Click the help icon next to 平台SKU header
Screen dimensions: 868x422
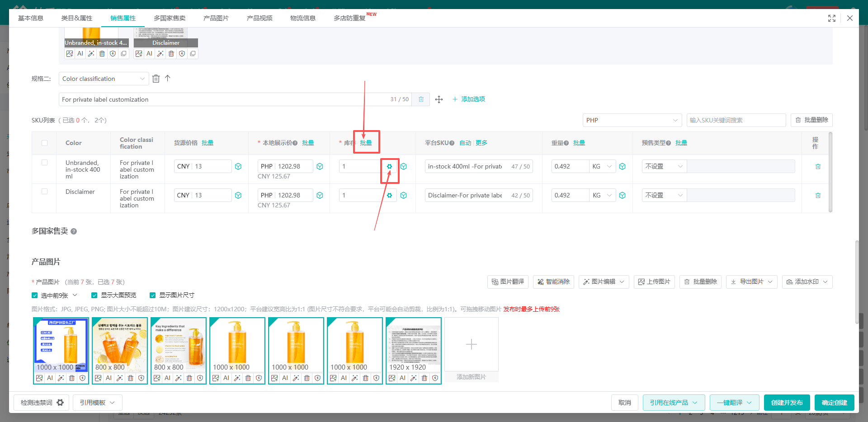452,143
